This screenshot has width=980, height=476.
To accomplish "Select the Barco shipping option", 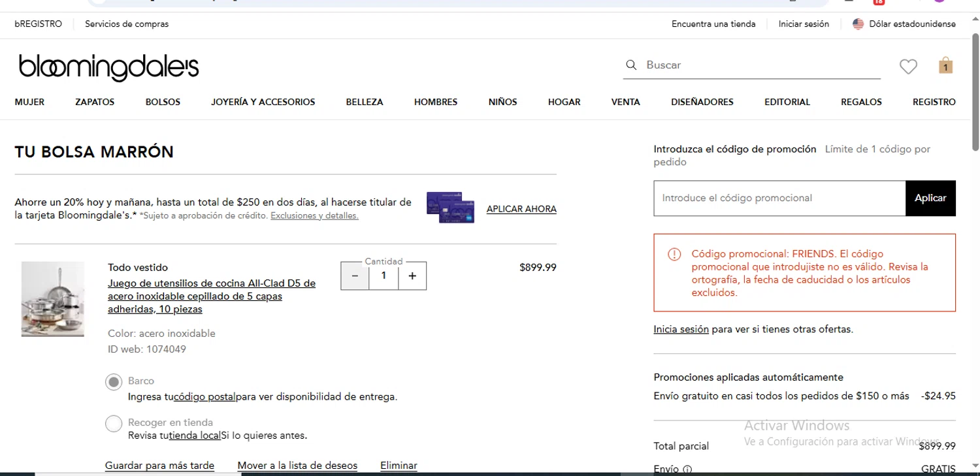I will 114,382.
